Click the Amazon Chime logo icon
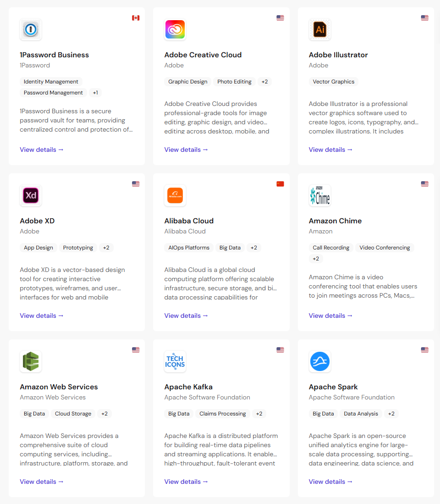440x504 pixels. click(320, 195)
